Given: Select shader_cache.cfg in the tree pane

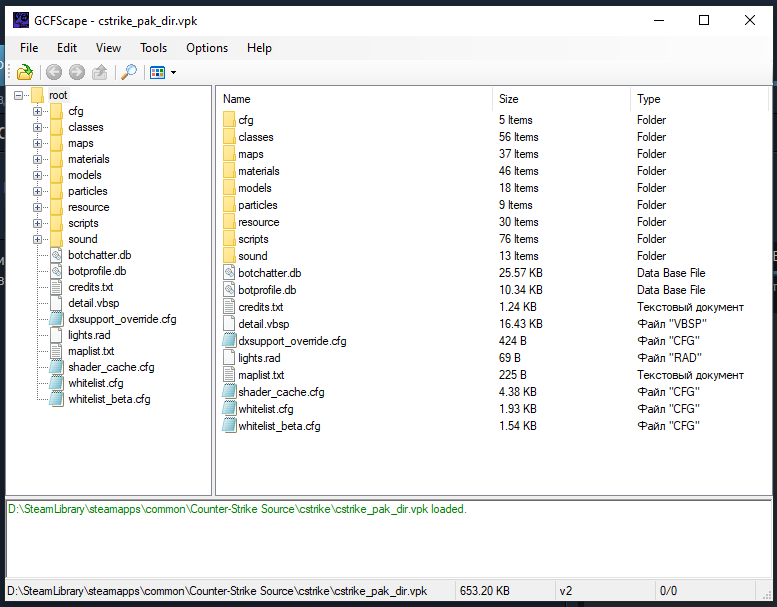Looking at the screenshot, I should coord(111,367).
